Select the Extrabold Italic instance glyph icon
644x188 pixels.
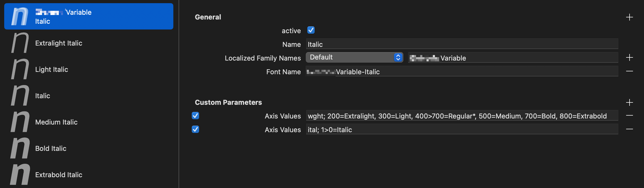pyautogui.click(x=20, y=175)
